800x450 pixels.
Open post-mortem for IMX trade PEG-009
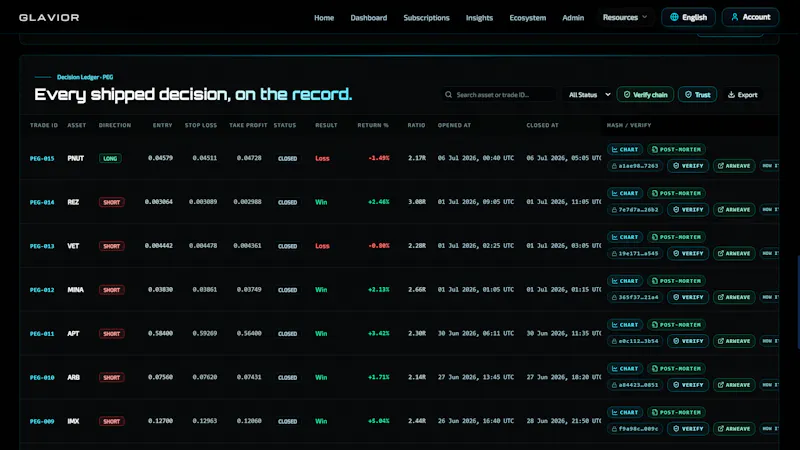(676, 413)
